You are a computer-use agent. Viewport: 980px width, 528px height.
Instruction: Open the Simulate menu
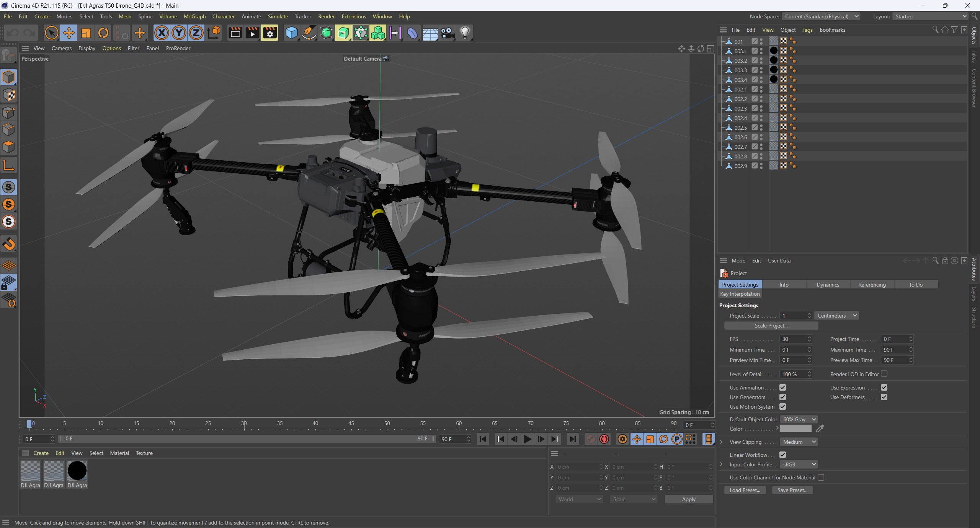(x=278, y=16)
